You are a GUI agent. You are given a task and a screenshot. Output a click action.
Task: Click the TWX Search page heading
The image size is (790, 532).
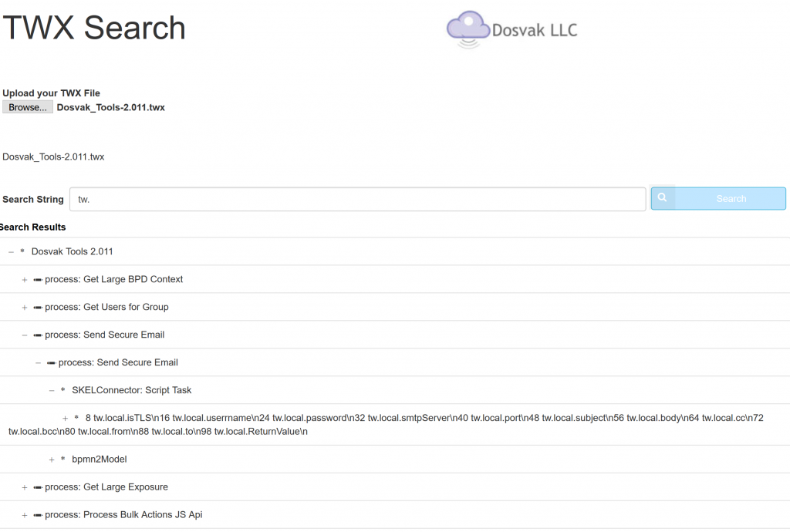tap(94, 27)
